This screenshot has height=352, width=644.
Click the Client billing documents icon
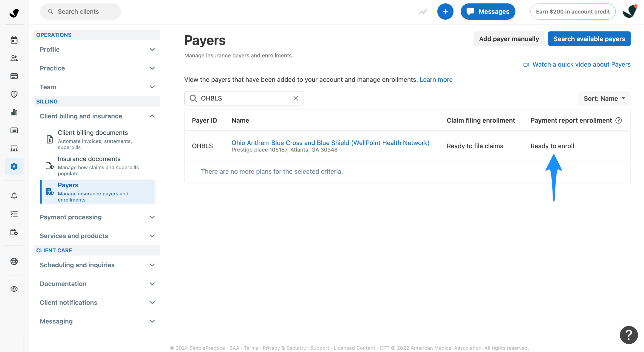pyautogui.click(x=50, y=139)
